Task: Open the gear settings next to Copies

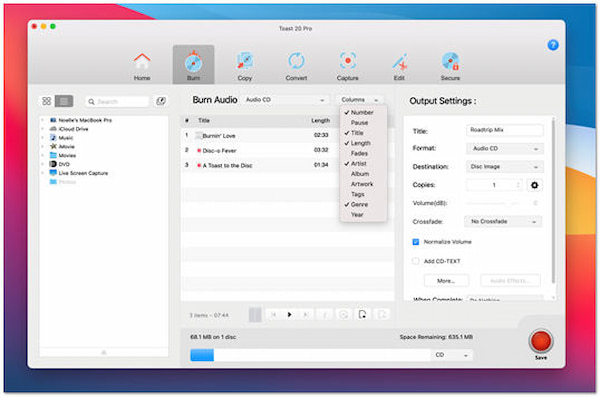Action: point(535,185)
